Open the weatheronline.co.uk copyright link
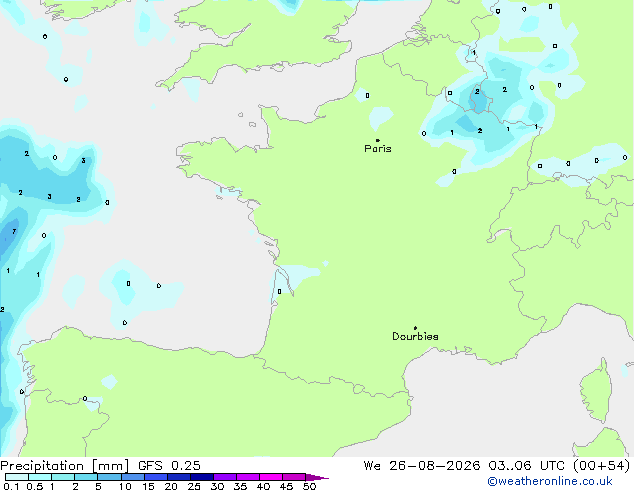The image size is (634, 490). coord(550,481)
